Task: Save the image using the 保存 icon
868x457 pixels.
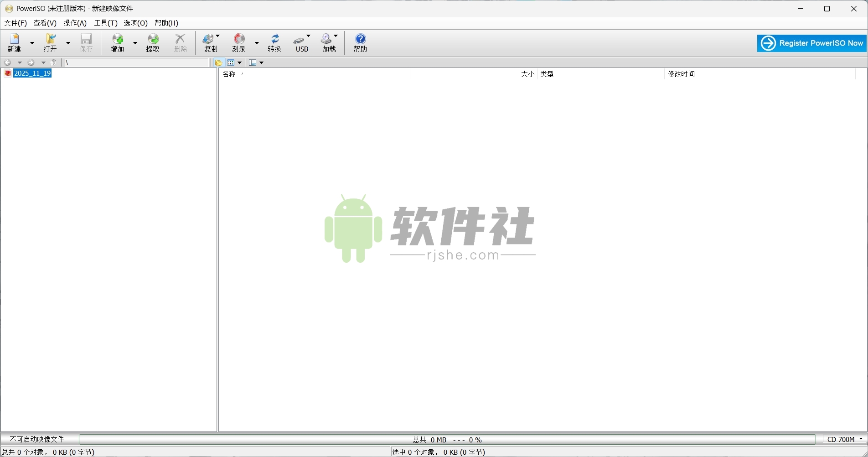Action: (x=86, y=43)
